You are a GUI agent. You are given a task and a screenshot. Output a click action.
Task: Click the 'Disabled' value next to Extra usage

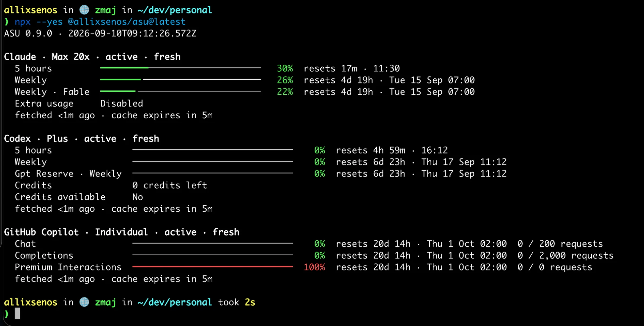pyautogui.click(x=122, y=104)
